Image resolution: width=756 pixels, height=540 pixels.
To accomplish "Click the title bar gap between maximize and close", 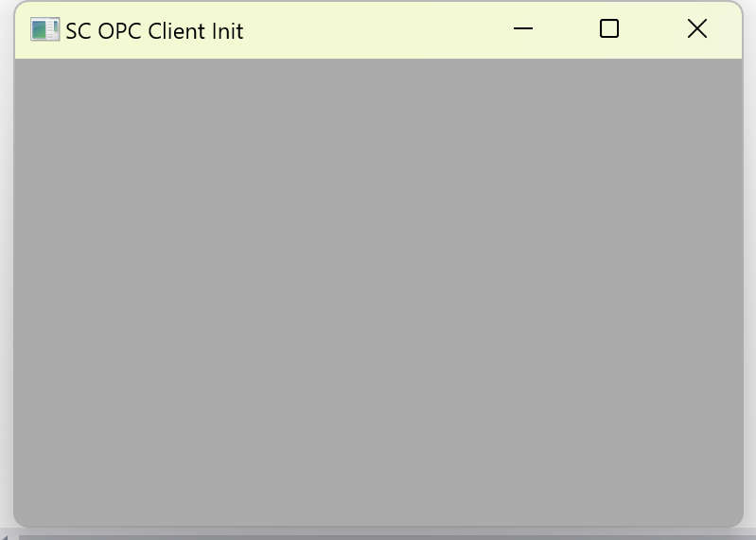I will point(652,29).
